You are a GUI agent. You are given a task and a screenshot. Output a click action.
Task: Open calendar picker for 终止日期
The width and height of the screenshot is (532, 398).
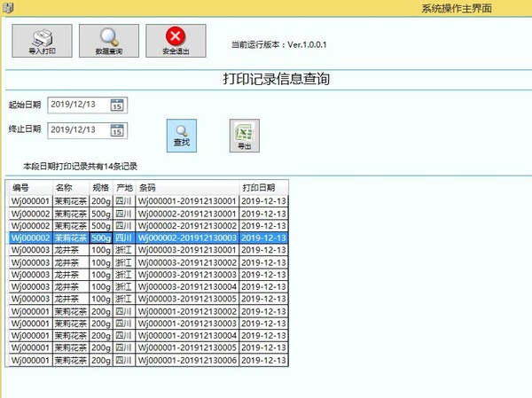[x=117, y=130]
